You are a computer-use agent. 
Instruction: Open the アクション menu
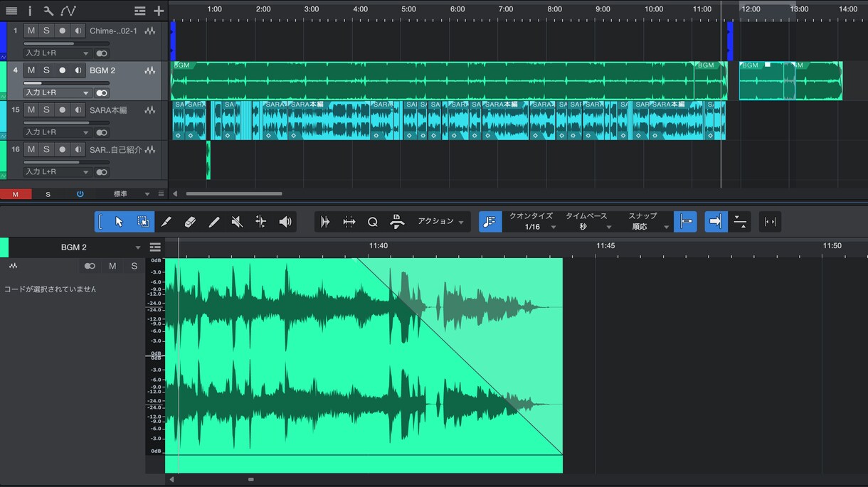click(x=440, y=222)
